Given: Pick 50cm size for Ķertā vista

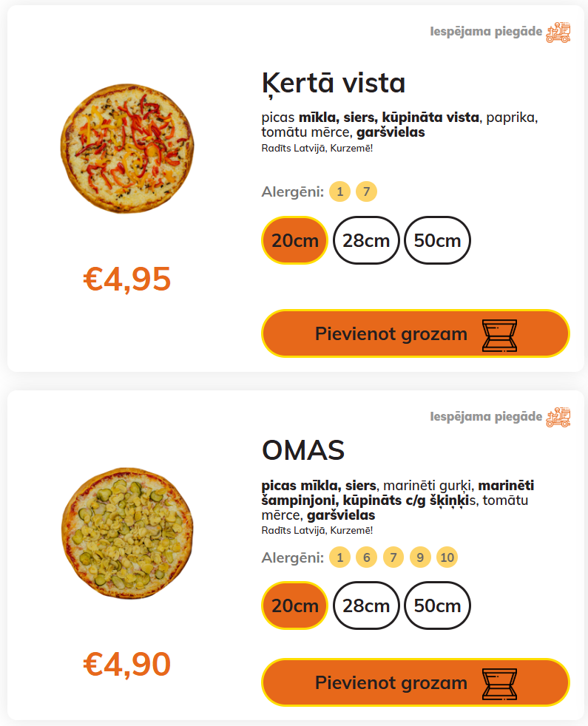Looking at the screenshot, I should (437, 240).
